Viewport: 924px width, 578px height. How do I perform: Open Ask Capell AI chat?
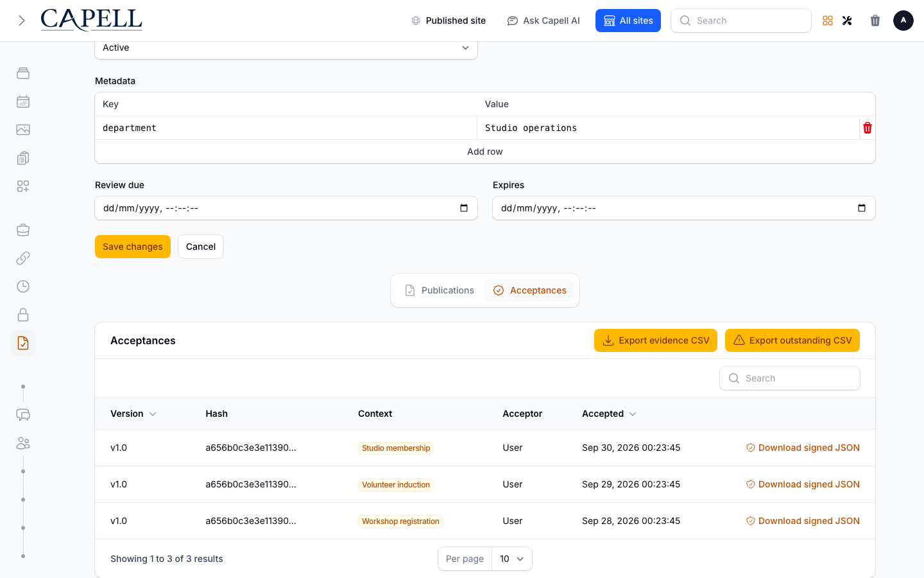(x=543, y=21)
